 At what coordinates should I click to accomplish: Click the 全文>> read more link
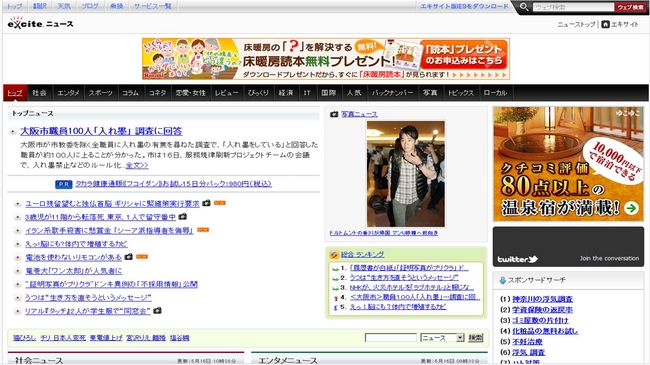pos(137,165)
